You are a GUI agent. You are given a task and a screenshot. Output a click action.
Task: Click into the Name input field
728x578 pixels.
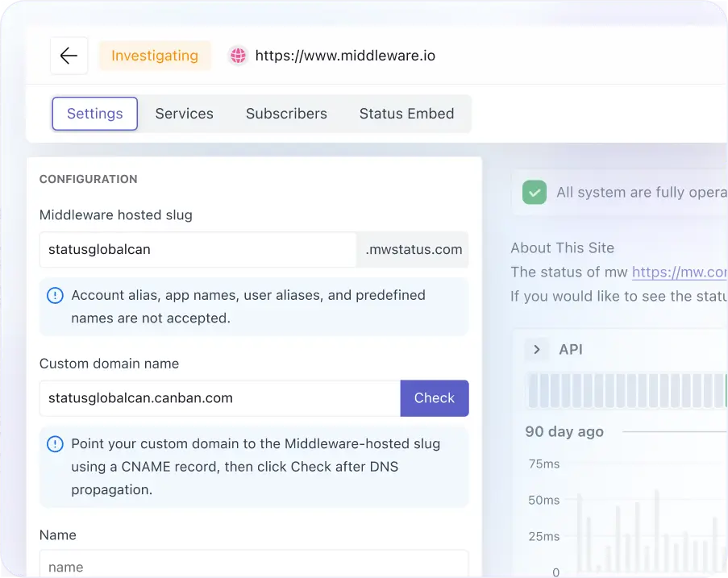click(254, 563)
